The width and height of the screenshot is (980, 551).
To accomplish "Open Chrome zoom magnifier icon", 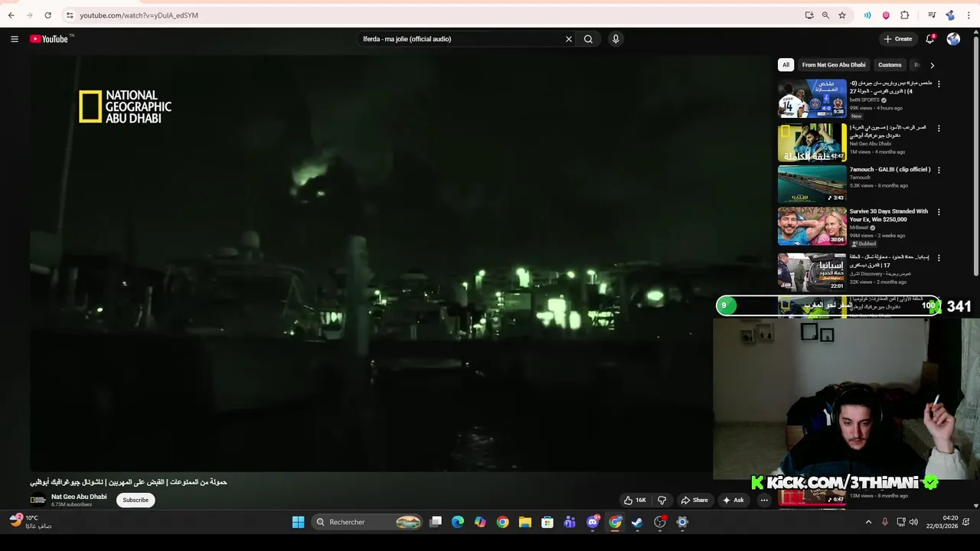I will point(825,15).
